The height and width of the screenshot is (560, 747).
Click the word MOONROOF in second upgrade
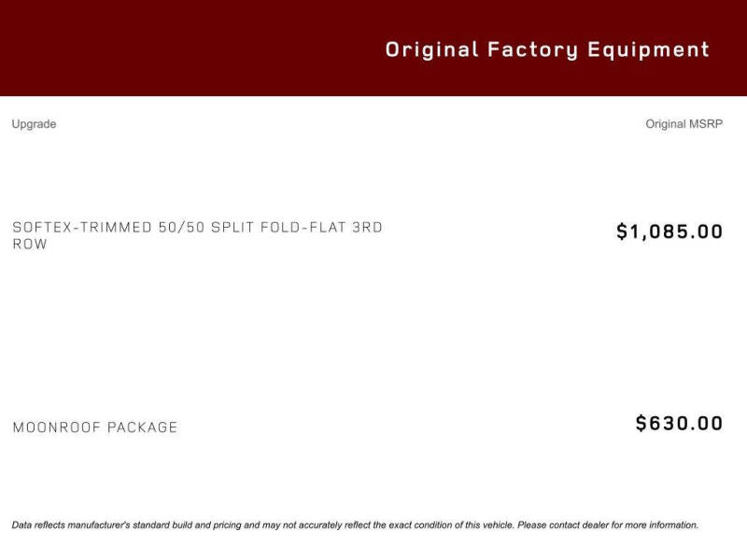pyautogui.click(x=57, y=427)
